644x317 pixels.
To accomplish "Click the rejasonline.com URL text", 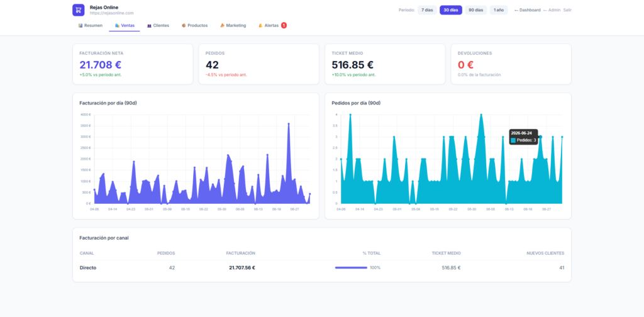I will coord(112,13).
